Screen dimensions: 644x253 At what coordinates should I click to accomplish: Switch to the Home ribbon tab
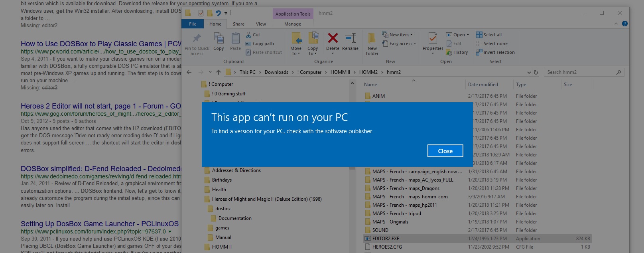coord(215,24)
